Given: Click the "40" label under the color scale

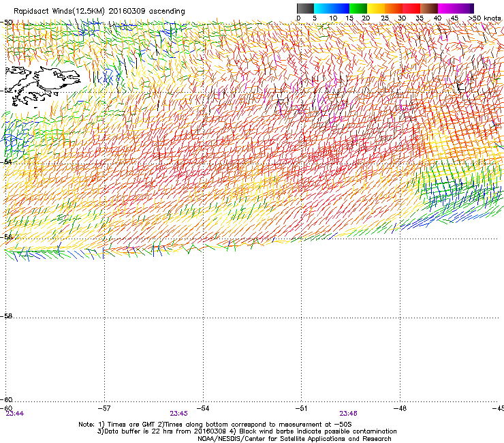Looking at the screenshot, I should coord(437,18).
